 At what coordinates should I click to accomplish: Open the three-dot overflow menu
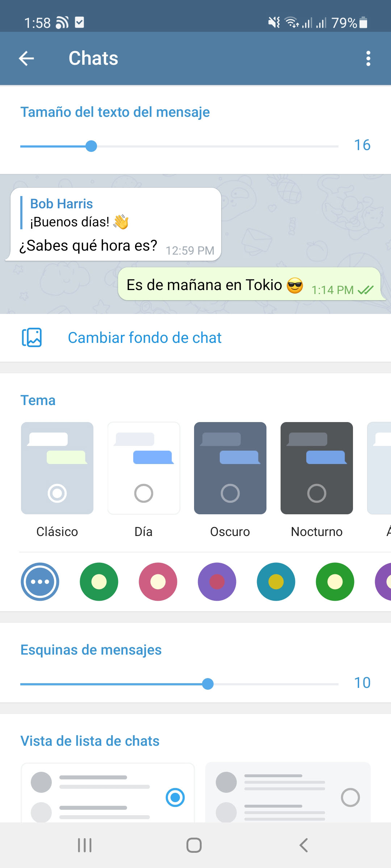coord(368,58)
